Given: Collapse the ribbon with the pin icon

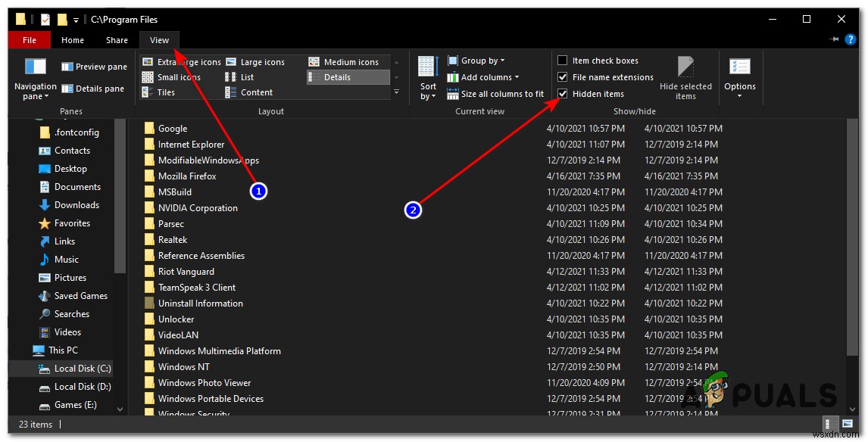Looking at the screenshot, I should coord(834,39).
